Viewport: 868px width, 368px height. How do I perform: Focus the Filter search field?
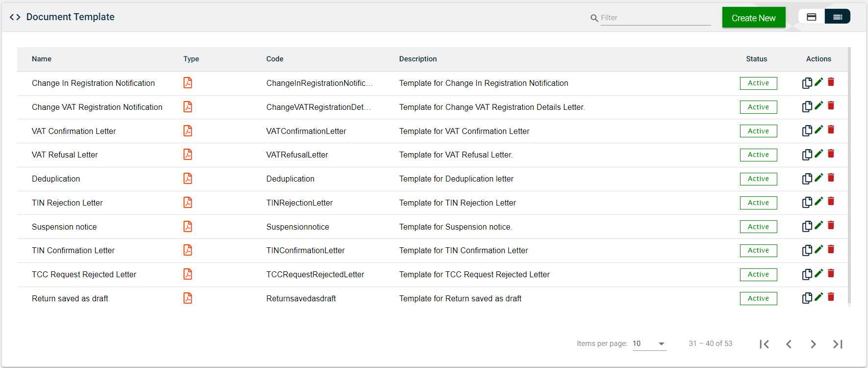[x=655, y=18]
